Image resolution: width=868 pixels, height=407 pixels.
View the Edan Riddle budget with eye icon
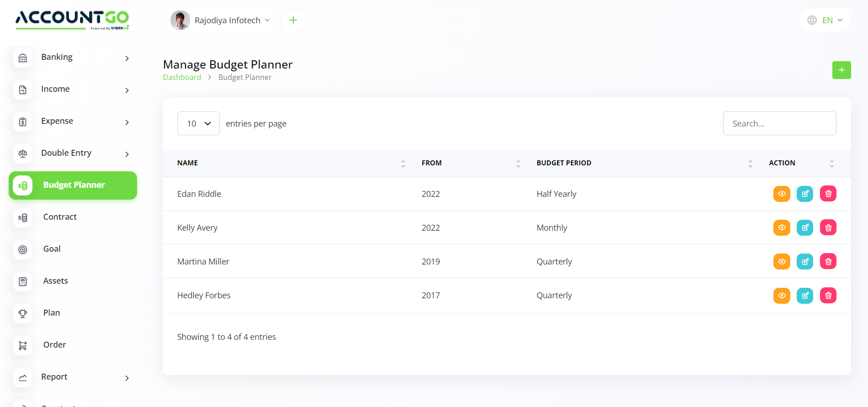781,194
